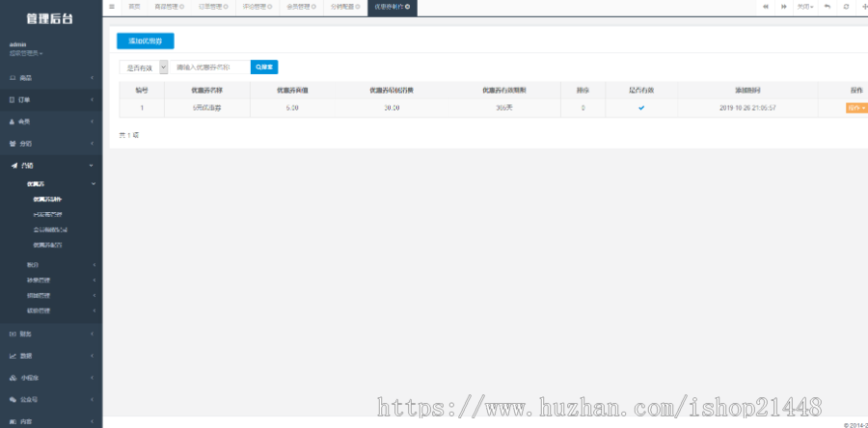The width and height of the screenshot is (868, 428).
Task: Toggle the sidebar with the hamburger icon
Action: [112, 7]
